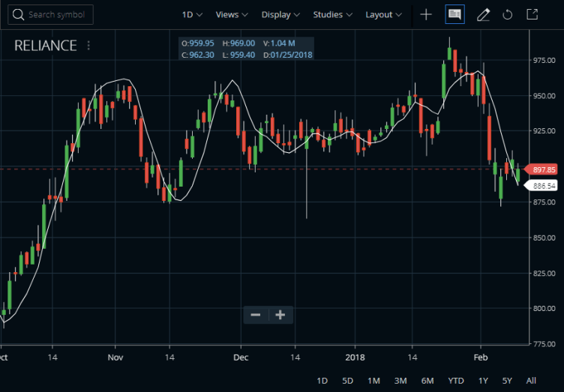Select the YTD range button
Viewport: 564px width, 392px height.
(x=456, y=381)
